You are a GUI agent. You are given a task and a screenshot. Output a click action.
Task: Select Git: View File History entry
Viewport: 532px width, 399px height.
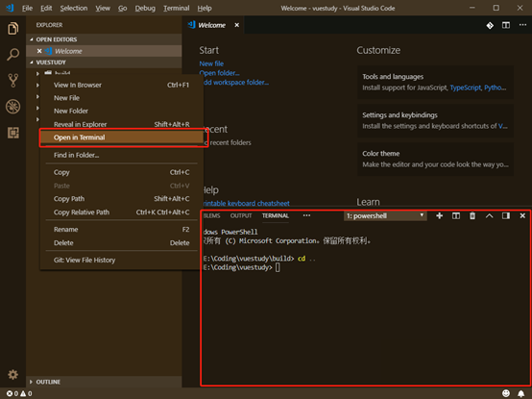click(121, 261)
